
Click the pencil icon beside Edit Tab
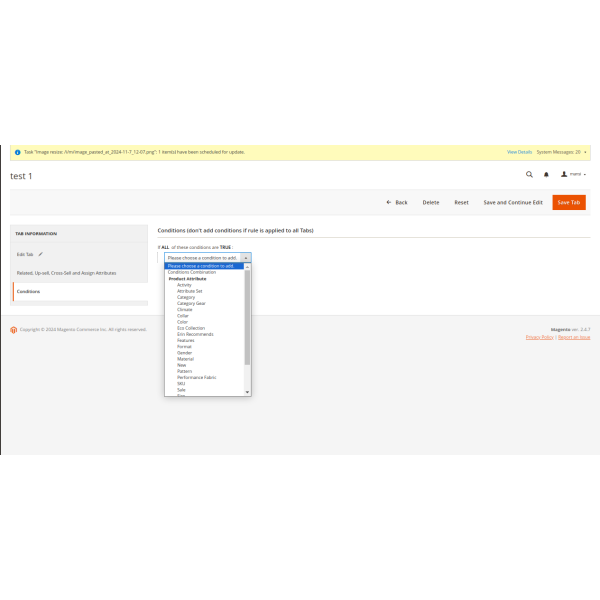point(41,255)
